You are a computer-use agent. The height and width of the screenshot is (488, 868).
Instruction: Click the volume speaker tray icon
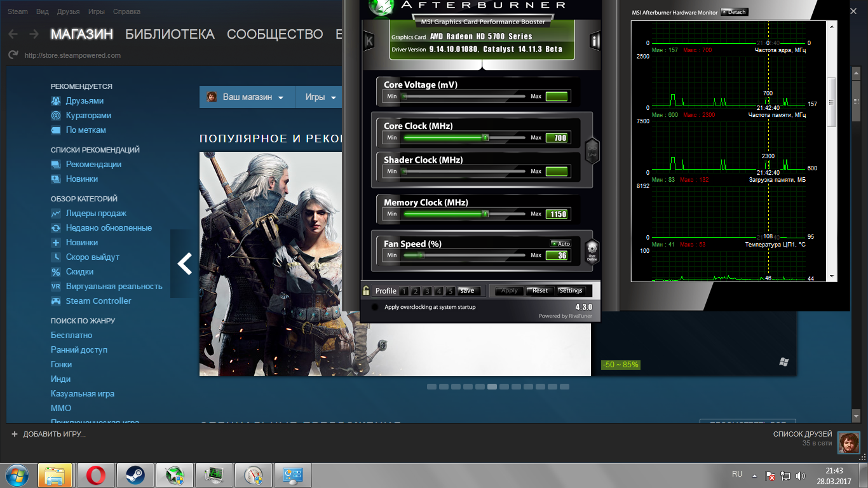coord(801,475)
